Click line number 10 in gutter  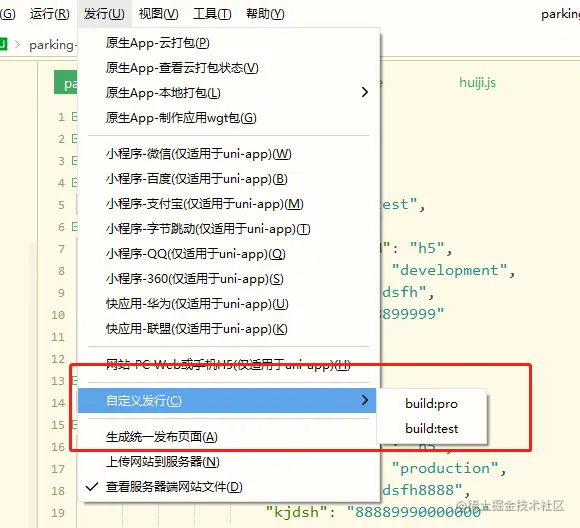point(58,315)
